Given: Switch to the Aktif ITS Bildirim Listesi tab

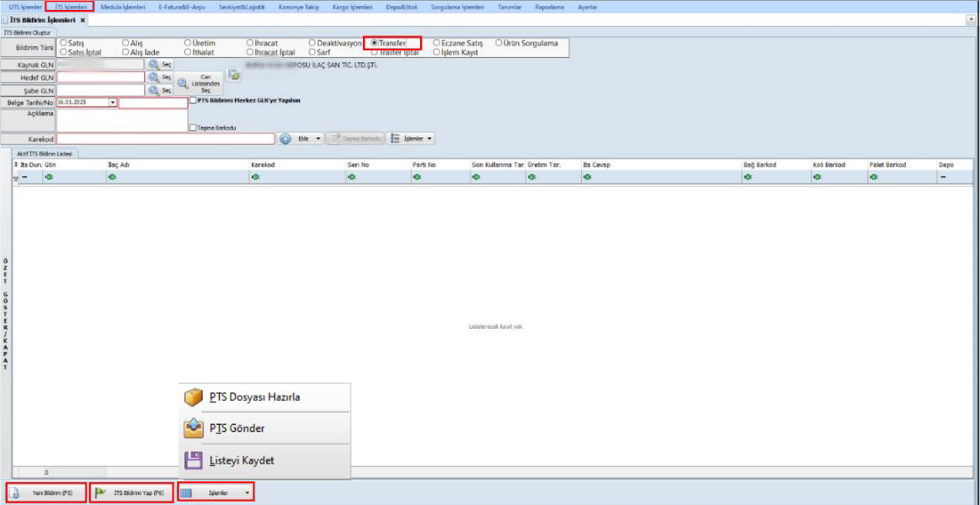Looking at the screenshot, I should pos(46,154).
